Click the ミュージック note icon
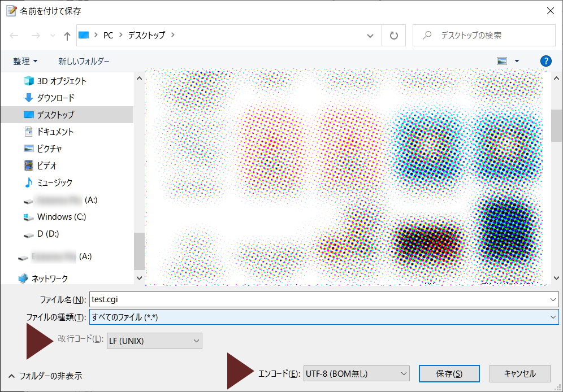The width and height of the screenshot is (563, 392). 28,182
